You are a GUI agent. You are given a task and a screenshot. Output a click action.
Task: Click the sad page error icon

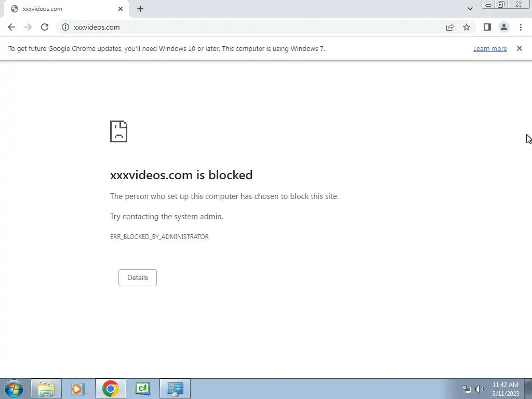coord(119,131)
